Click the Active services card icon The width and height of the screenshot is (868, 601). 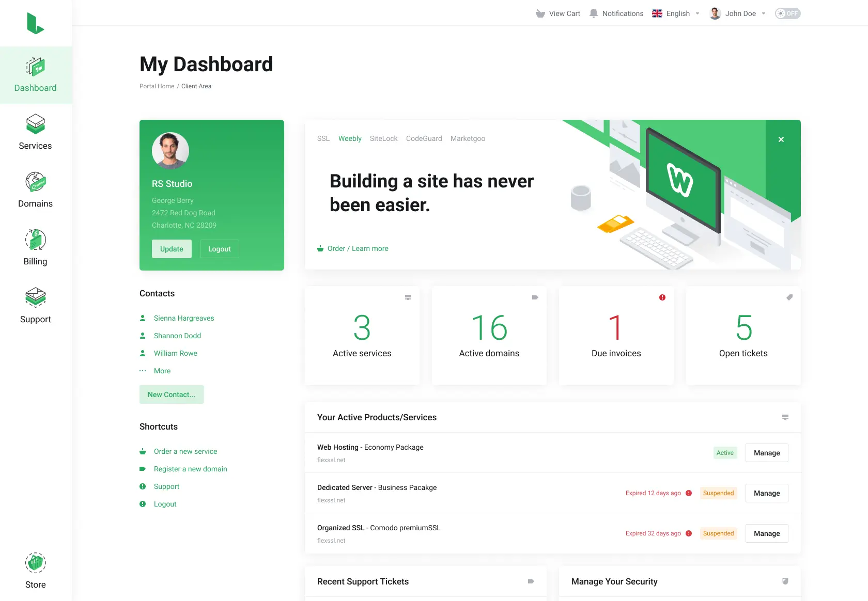coord(408,297)
